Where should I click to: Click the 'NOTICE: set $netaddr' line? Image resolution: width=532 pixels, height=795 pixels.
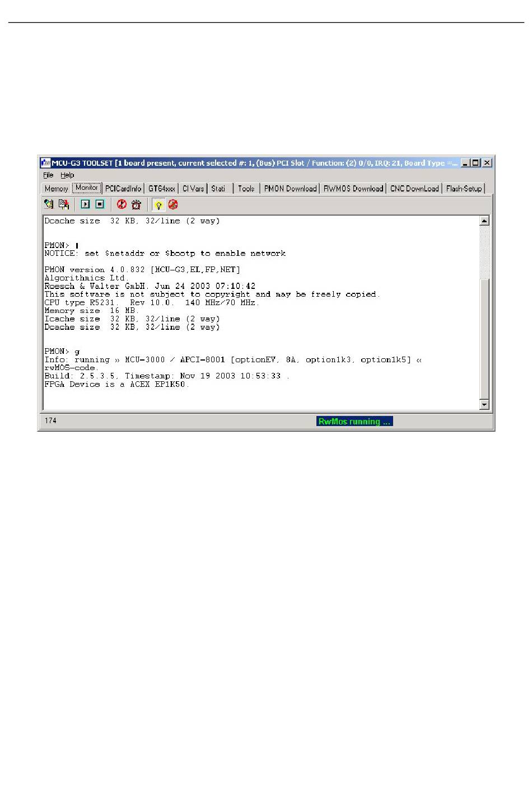[x=165, y=254]
